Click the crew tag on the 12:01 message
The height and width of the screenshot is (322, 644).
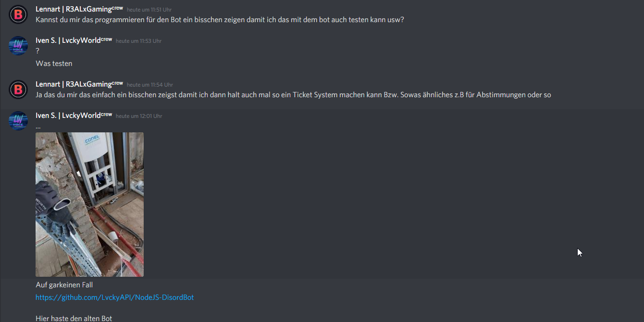[x=106, y=115]
